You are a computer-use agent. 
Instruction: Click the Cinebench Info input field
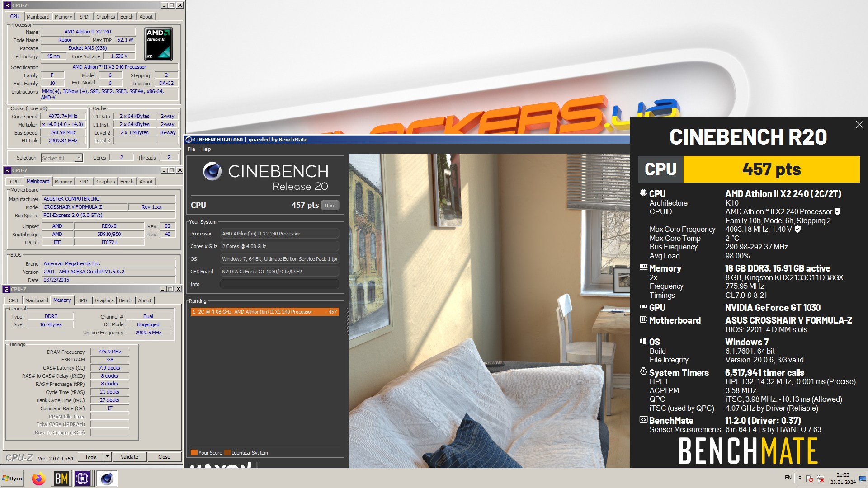[x=279, y=284]
